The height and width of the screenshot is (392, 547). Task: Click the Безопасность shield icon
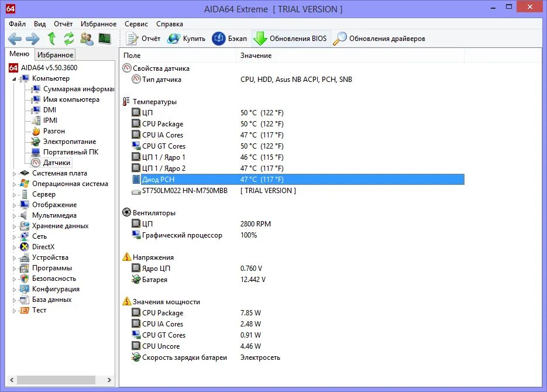pos(25,278)
